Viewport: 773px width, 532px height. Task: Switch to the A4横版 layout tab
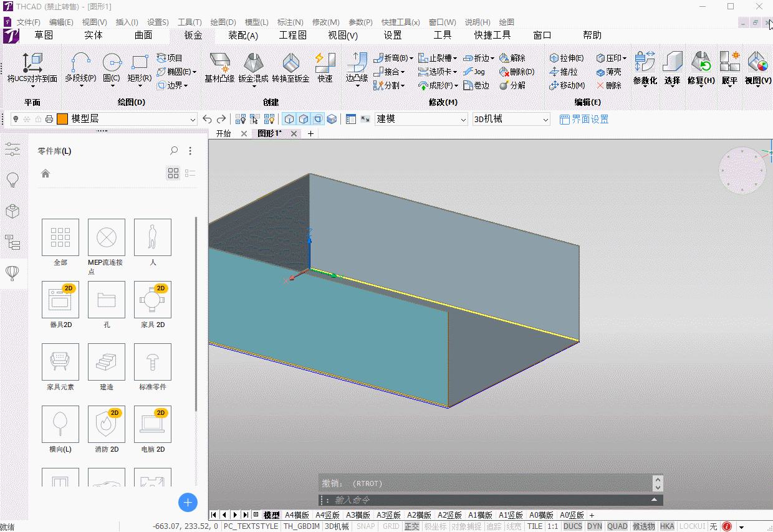(297, 515)
